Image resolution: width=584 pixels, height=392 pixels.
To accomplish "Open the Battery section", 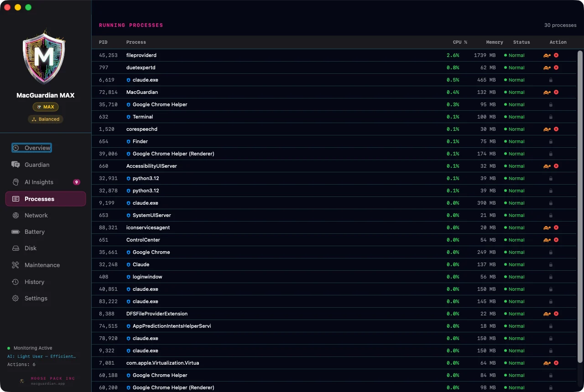I will 46,232.
